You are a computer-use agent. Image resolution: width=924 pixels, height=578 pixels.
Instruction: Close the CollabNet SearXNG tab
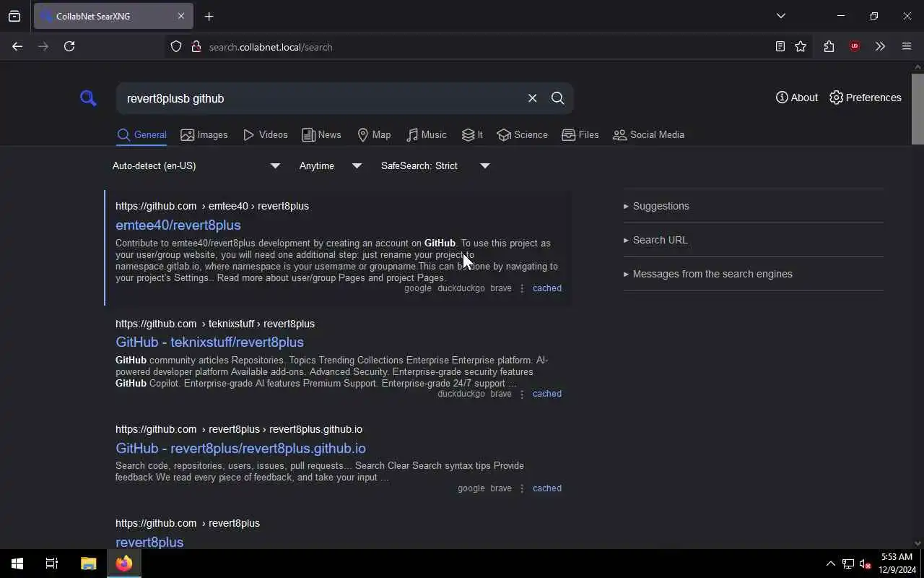[180, 16]
